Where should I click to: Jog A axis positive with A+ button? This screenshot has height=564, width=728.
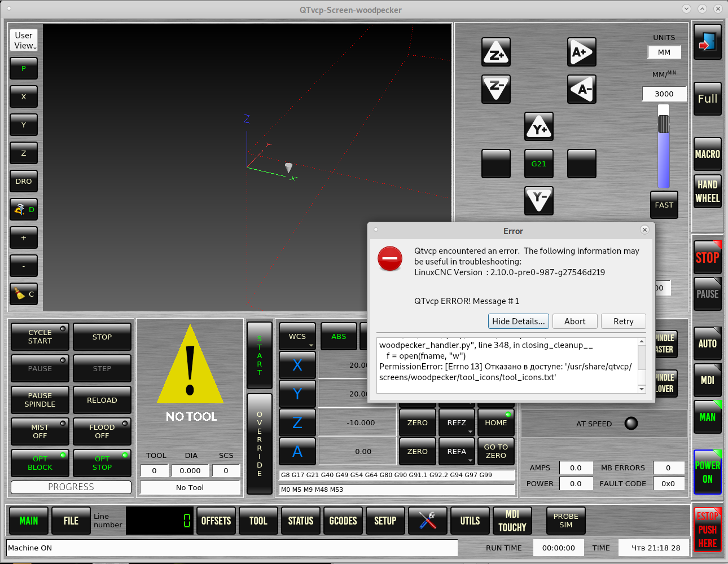point(582,52)
